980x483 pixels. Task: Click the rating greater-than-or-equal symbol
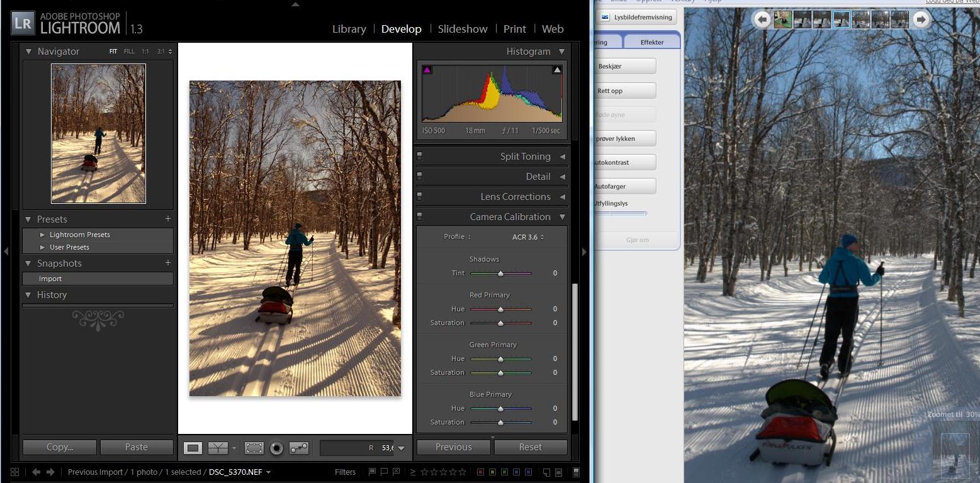(x=413, y=472)
